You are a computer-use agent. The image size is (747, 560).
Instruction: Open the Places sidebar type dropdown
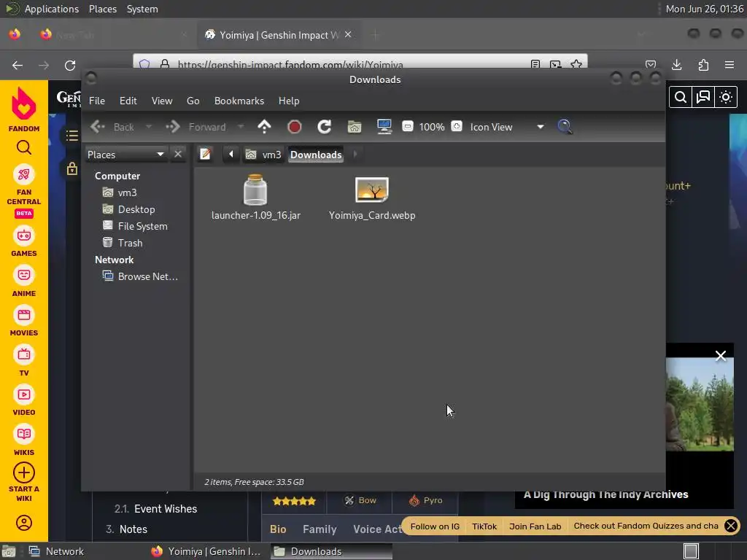125,155
